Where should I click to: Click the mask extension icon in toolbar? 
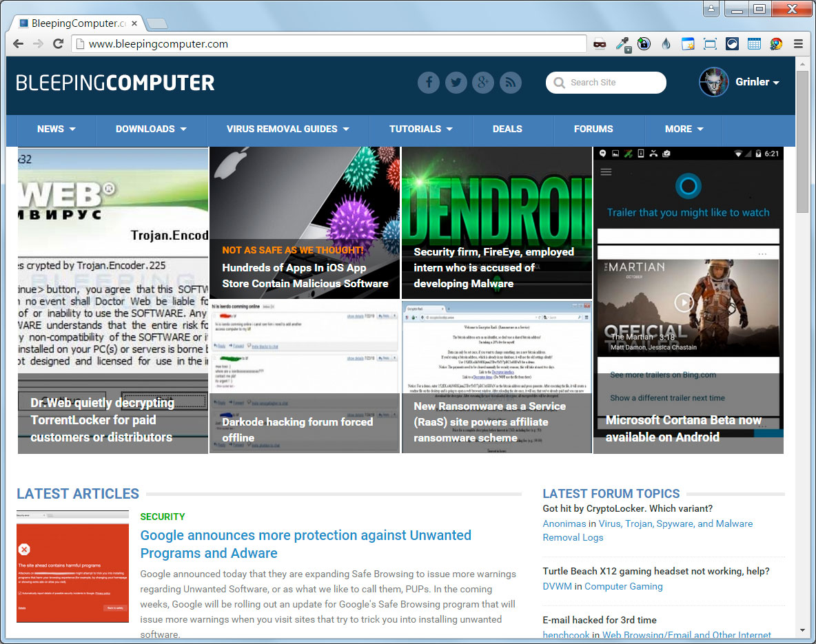pos(600,43)
